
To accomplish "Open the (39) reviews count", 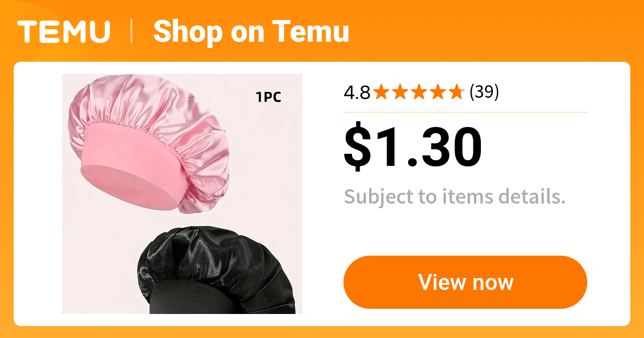I will 484,92.
